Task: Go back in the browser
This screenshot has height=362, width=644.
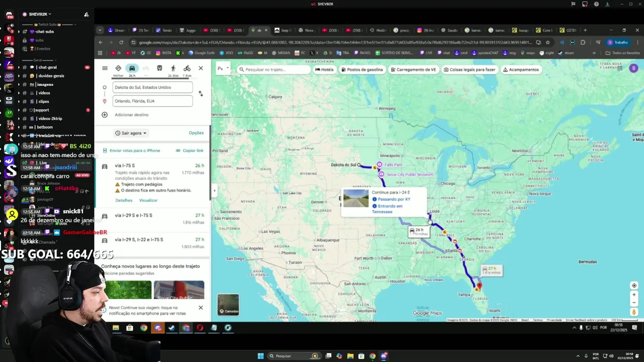Action: pyautogui.click(x=101, y=42)
